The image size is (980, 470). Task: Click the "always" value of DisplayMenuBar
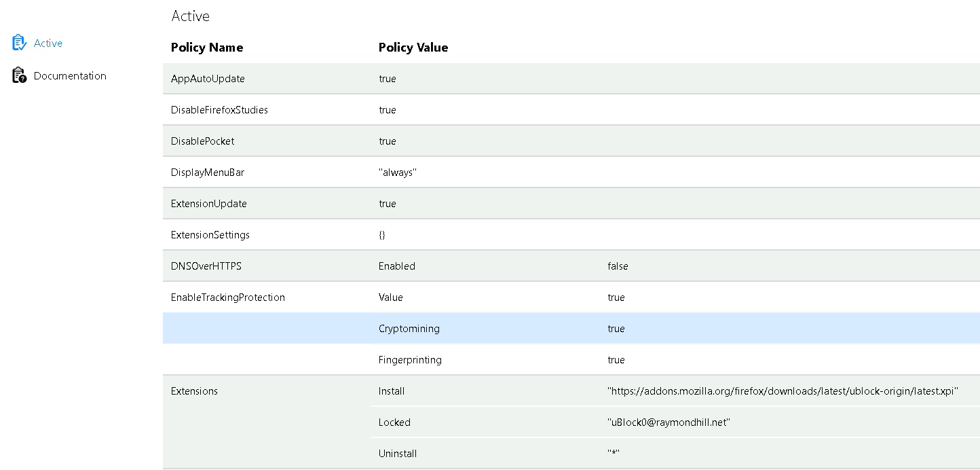(397, 173)
